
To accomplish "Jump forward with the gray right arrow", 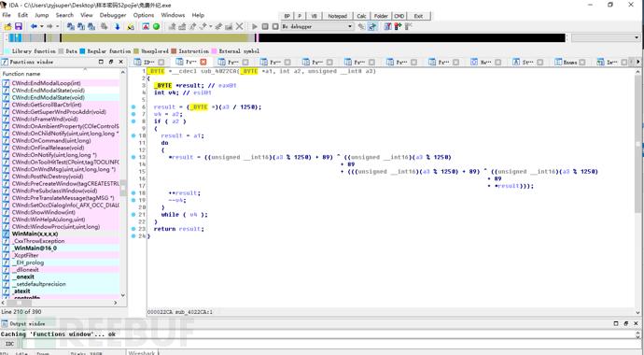I will [x=49, y=26].
